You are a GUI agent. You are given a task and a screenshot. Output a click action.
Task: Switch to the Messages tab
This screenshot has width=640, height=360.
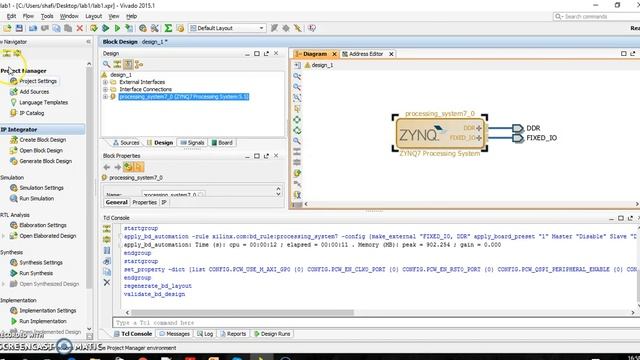click(x=175, y=334)
